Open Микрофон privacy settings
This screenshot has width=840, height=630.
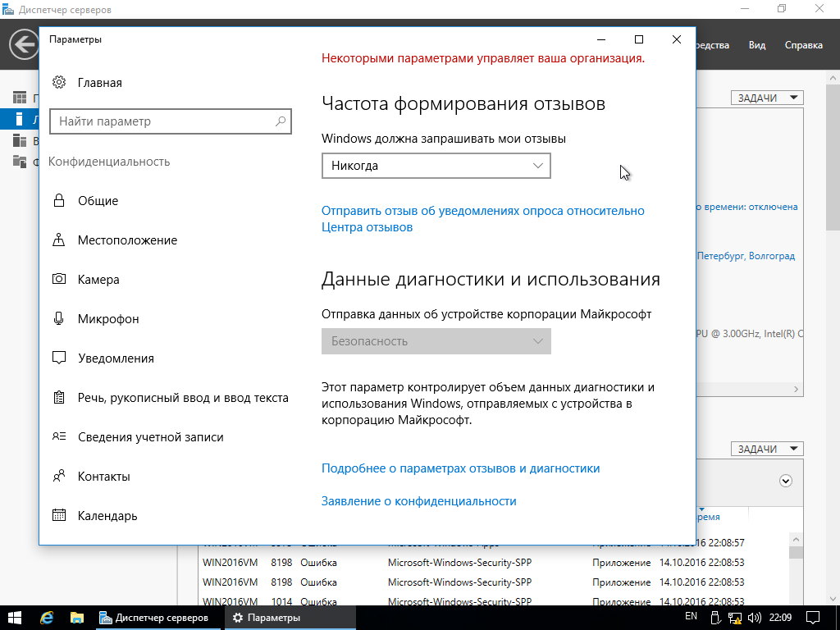pos(107,319)
